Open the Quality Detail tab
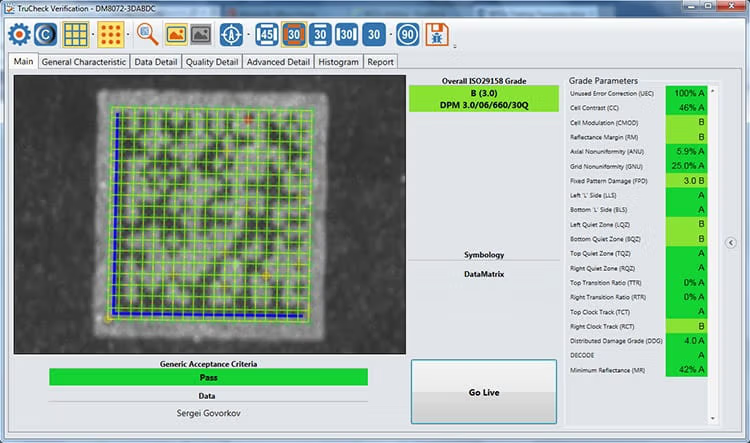This screenshot has width=750, height=443. click(212, 61)
